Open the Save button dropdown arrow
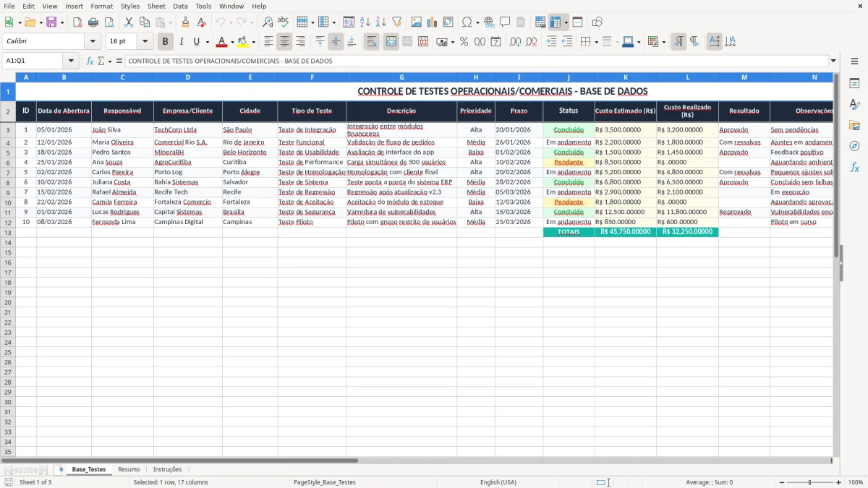The width and height of the screenshot is (868, 488). tap(62, 22)
